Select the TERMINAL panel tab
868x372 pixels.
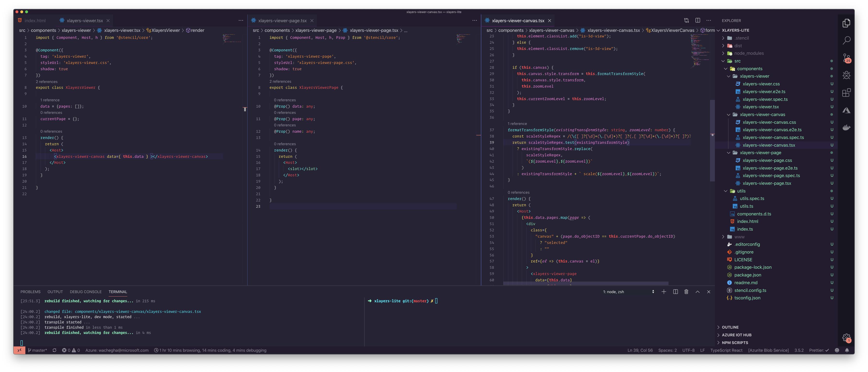[x=118, y=292]
